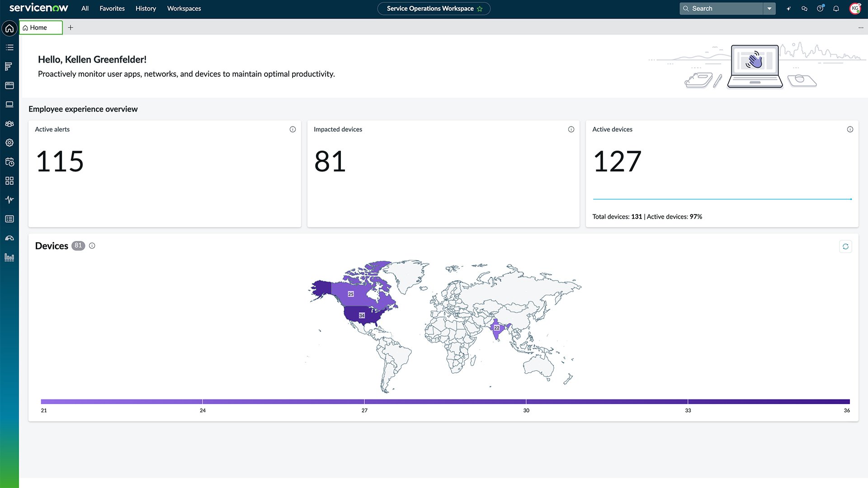Click the gear settings sidebar icon
The image size is (868, 488).
pos(9,143)
